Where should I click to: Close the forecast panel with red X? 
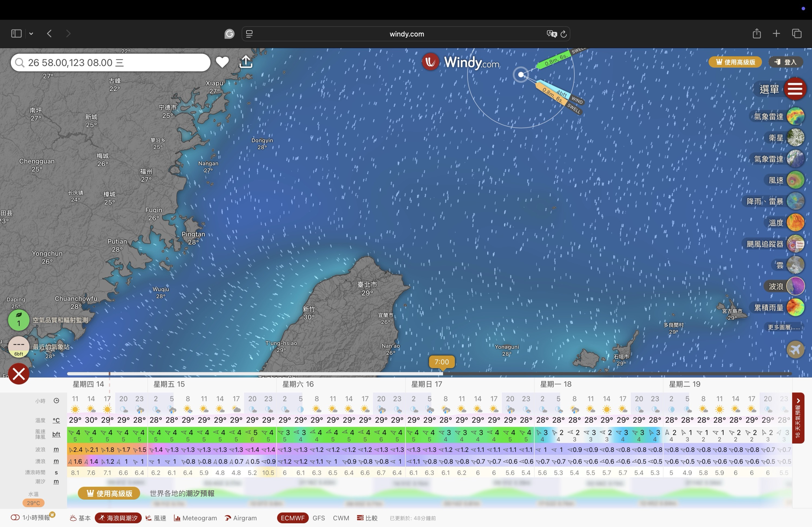[x=19, y=374]
